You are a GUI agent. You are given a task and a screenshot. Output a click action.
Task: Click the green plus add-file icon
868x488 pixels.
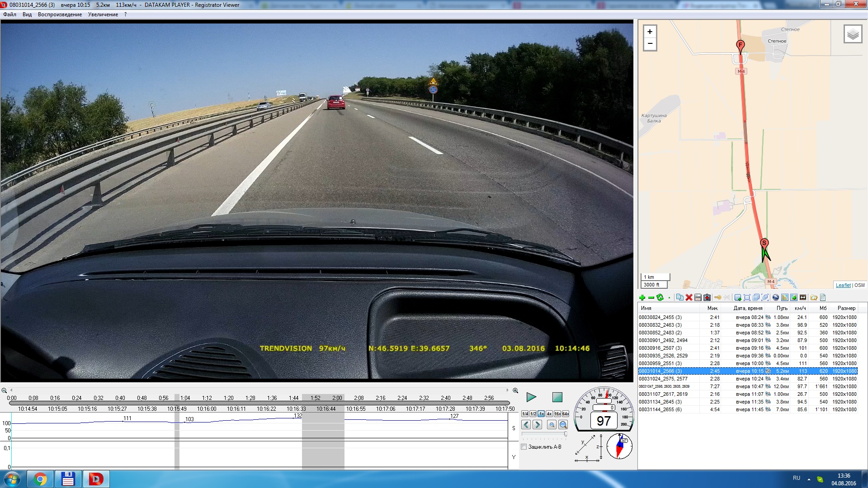(642, 297)
